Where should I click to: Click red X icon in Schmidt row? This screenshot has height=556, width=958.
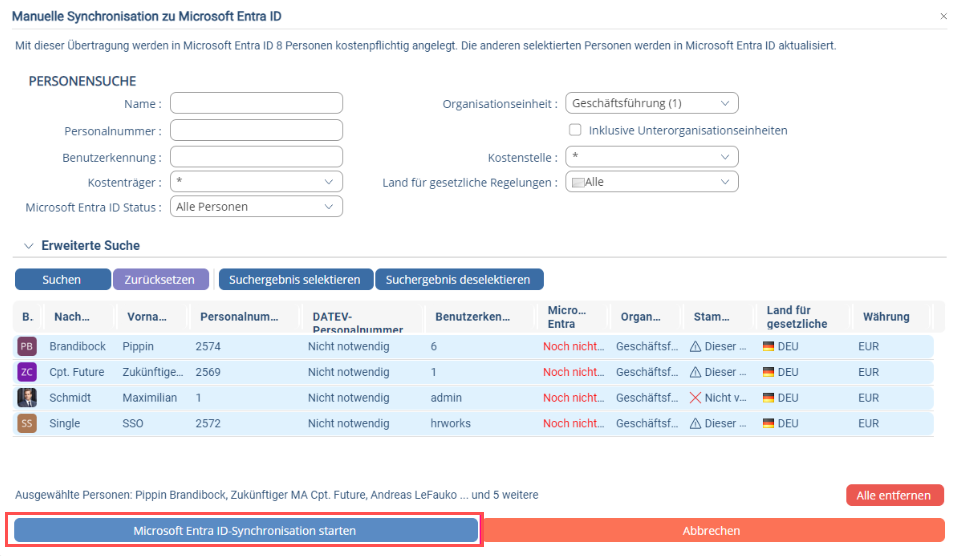(x=695, y=398)
